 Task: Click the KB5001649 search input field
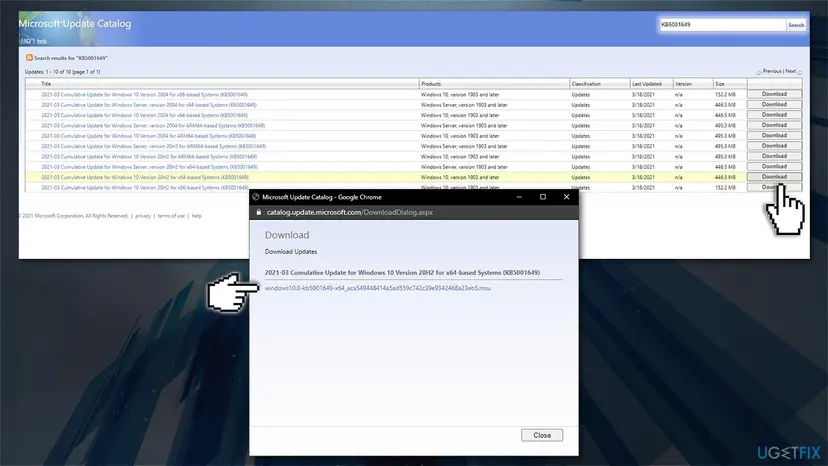click(722, 25)
